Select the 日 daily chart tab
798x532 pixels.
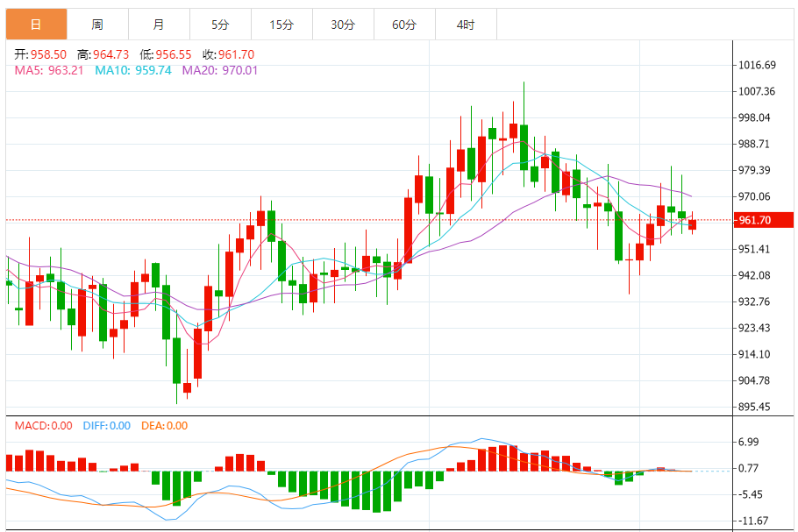[x=36, y=24]
